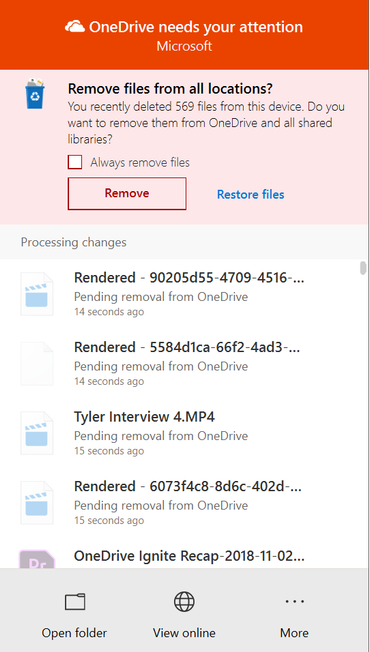Image resolution: width=370 pixels, height=652 pixels.
Task: Select the Tyler Interview 4.MP4 file name
Action: click(144, 417)
